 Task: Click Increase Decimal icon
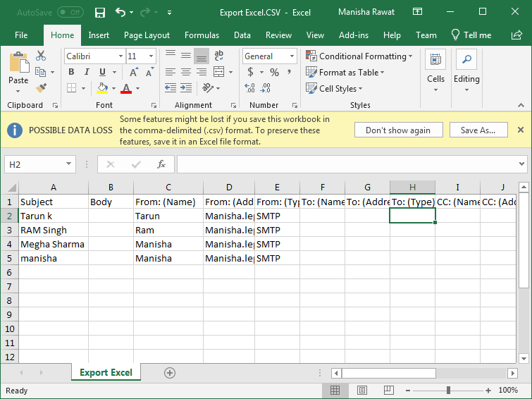[x=250, y=88]
